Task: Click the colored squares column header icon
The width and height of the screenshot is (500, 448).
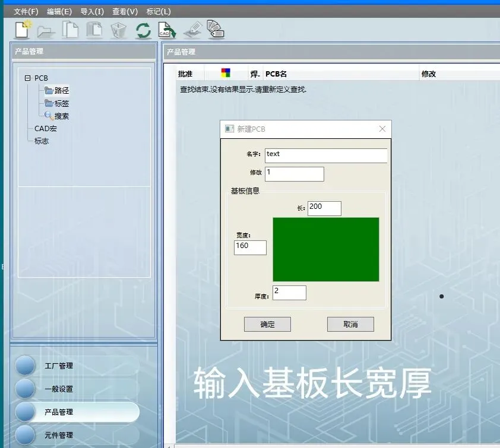Action: [x=226, y=73]
